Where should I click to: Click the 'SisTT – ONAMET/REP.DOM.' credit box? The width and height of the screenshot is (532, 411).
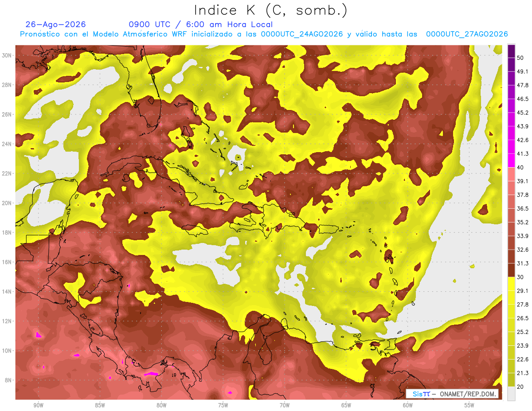452,394
